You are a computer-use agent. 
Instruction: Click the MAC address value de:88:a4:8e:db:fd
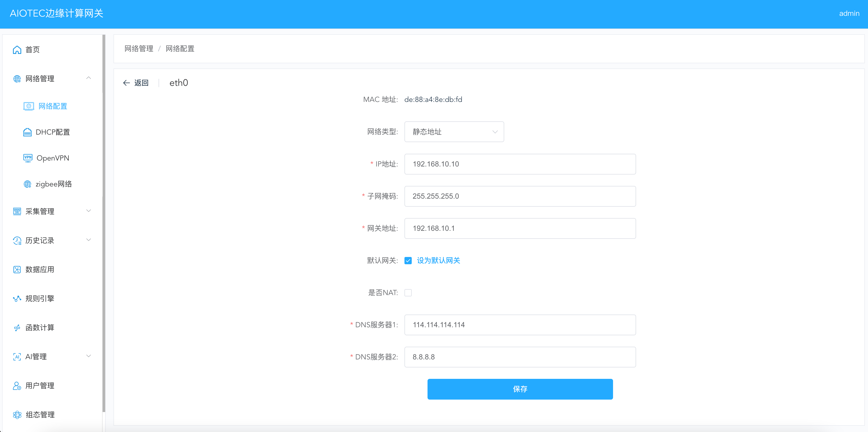click(433, 100)
